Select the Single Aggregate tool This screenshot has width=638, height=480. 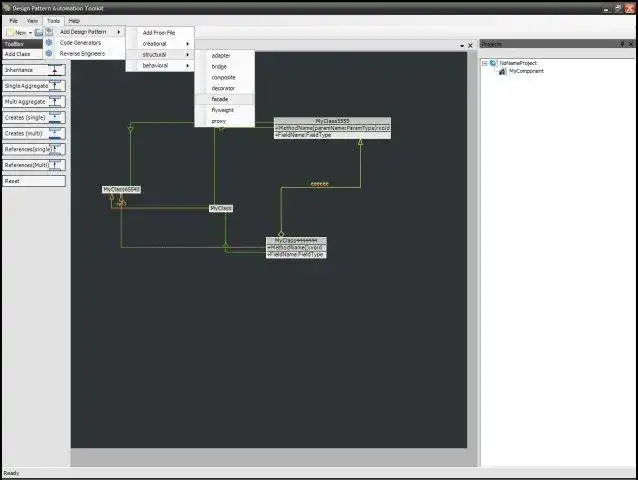[34, 86]
